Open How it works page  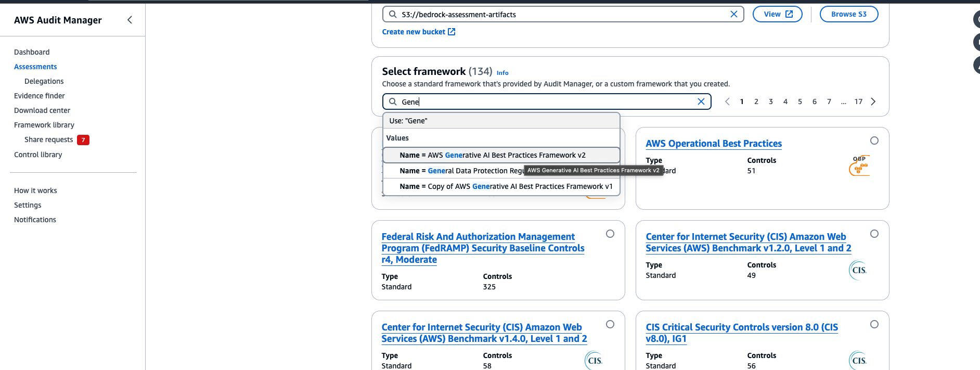click(x=35, y=190)
